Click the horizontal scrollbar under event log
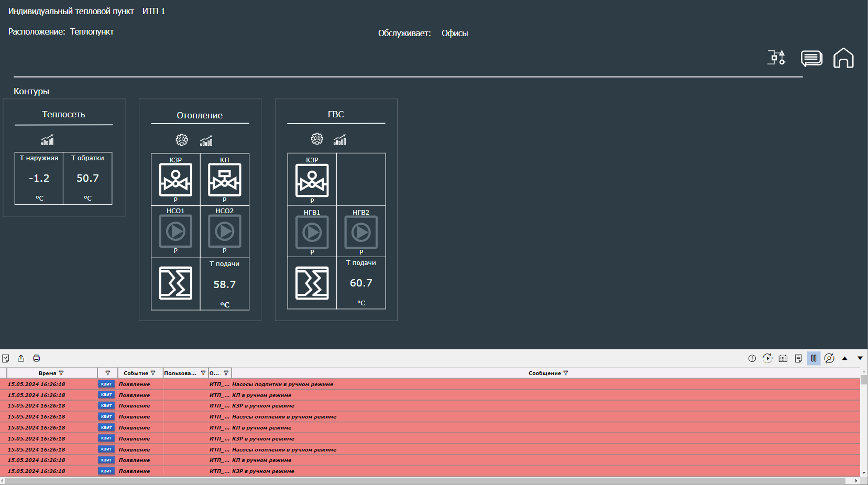Screen dimensions: 868x485 pos(419,481)
